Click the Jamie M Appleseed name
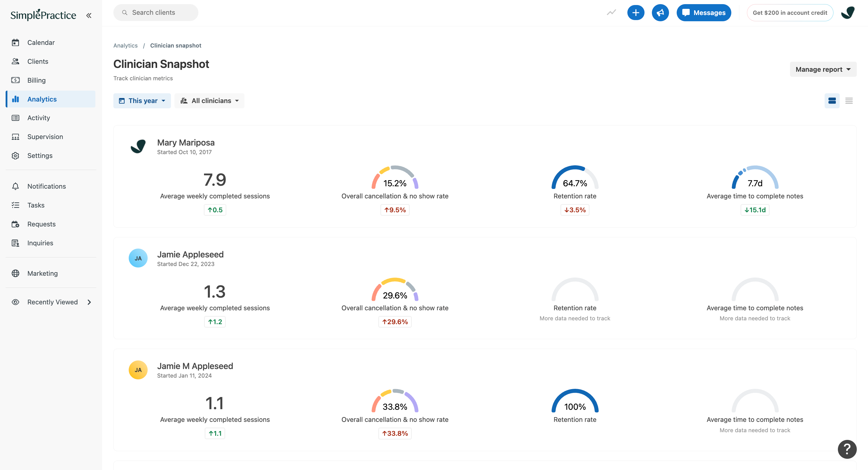Viewport: 868px width, 470px height. 195,366
